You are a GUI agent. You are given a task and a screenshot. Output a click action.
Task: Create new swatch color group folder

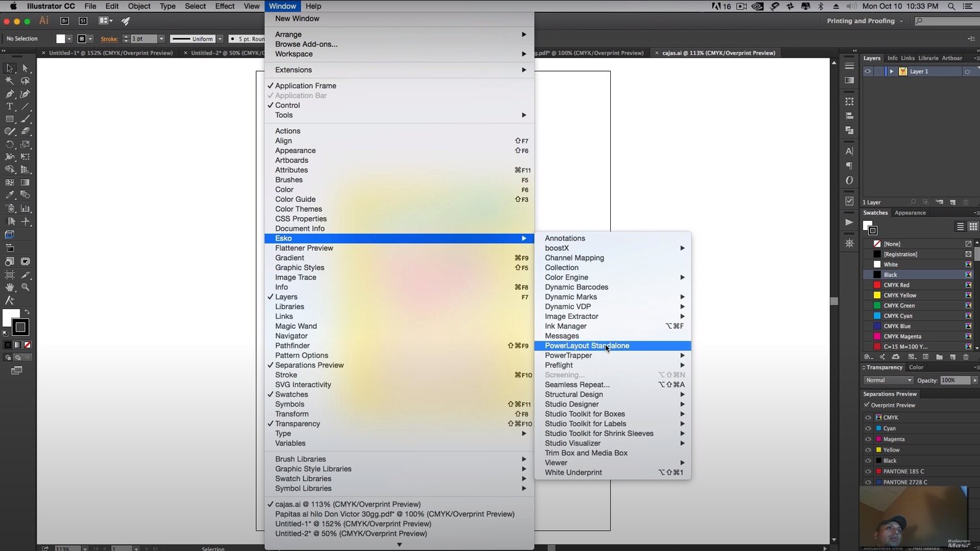(x=939, y=357)
